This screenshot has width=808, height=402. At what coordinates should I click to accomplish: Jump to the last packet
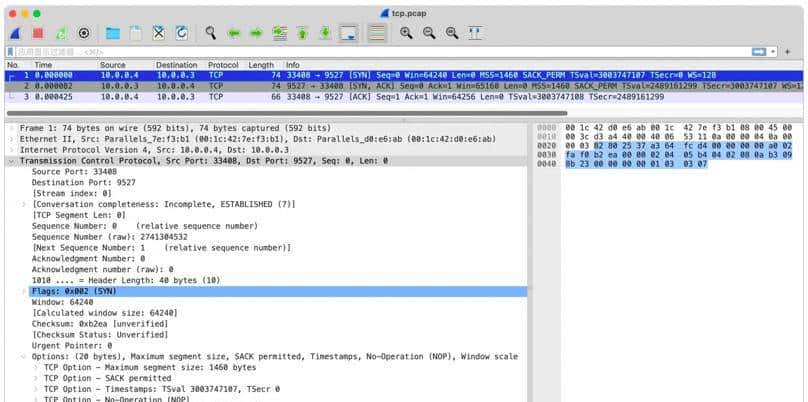click(325, 33)
